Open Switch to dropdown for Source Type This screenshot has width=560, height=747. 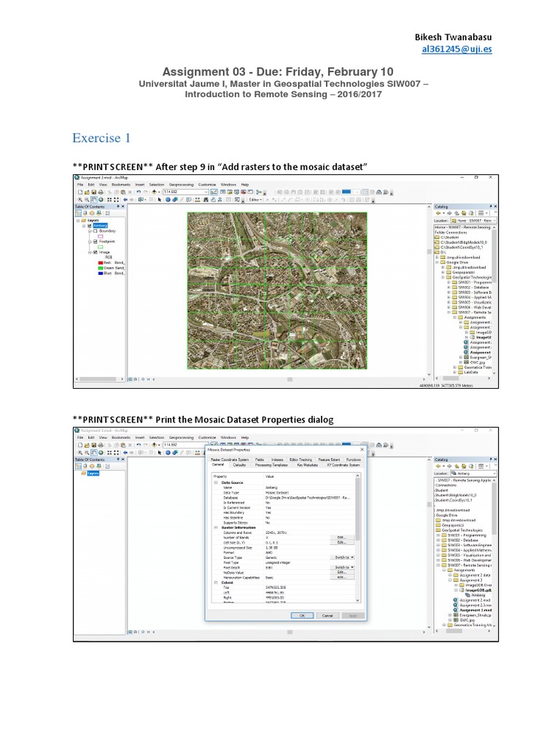pyautogui.click(x=343, y=557)
